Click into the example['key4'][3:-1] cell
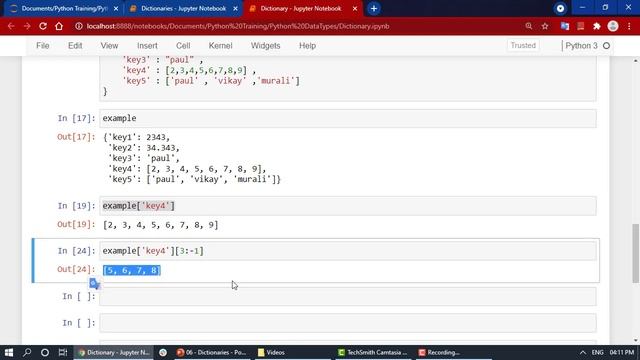The width and height of the screenshot is (640, 360). pyautogui.click(x=348, y=251)
